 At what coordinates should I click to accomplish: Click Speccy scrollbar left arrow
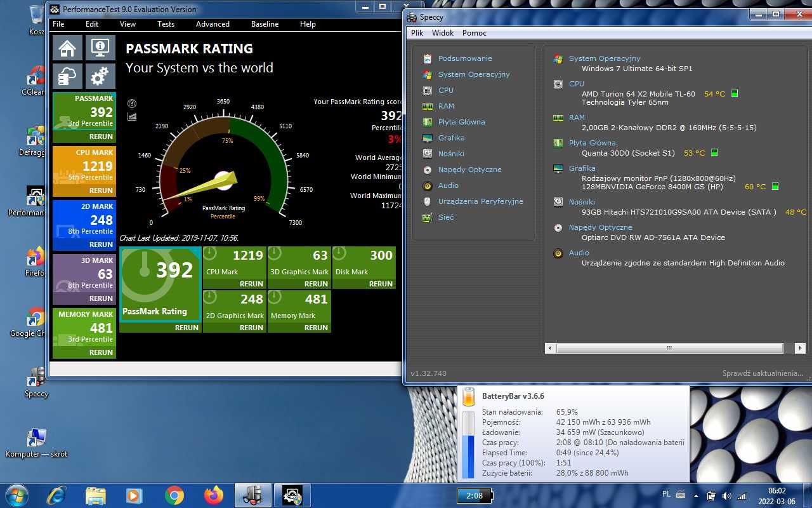(x=551, y=348)
